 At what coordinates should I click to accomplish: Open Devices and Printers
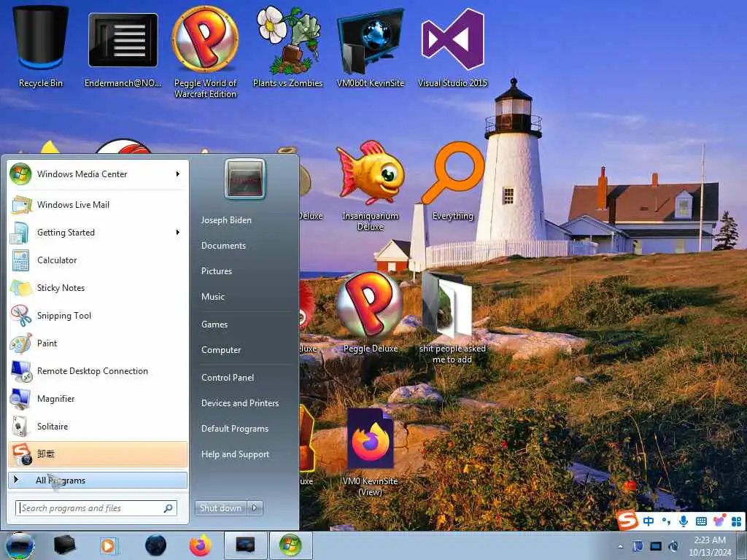tap(240, 403)
